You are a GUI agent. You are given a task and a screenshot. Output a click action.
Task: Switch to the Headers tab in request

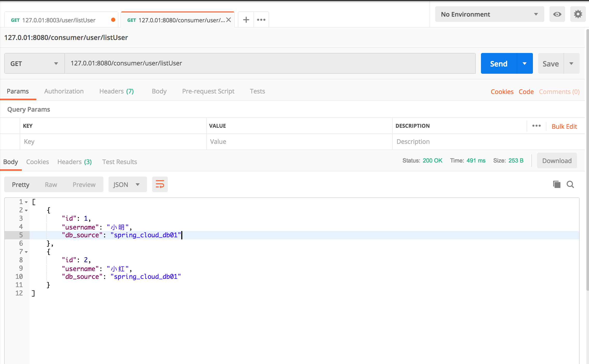tap(116, 91)
